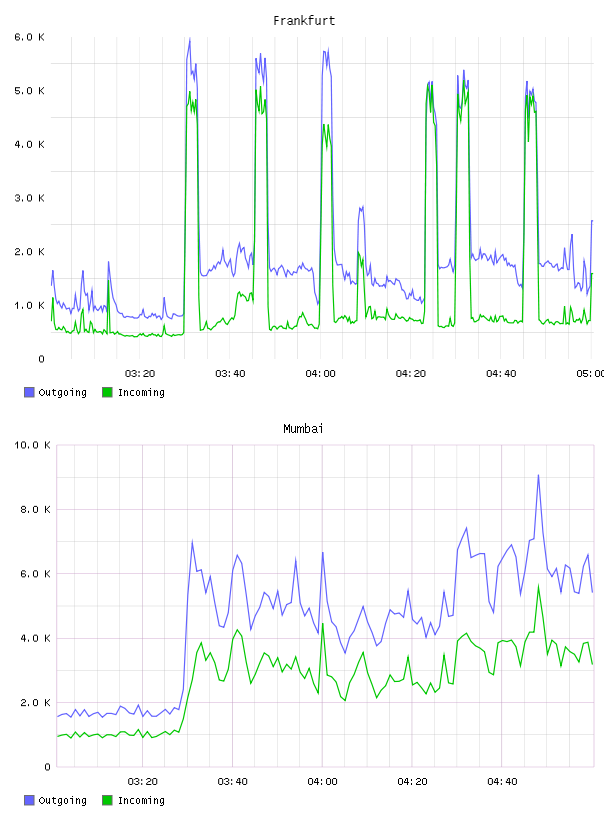Click Frankfurt's green Incoming legend swatch

pos(107,392)
